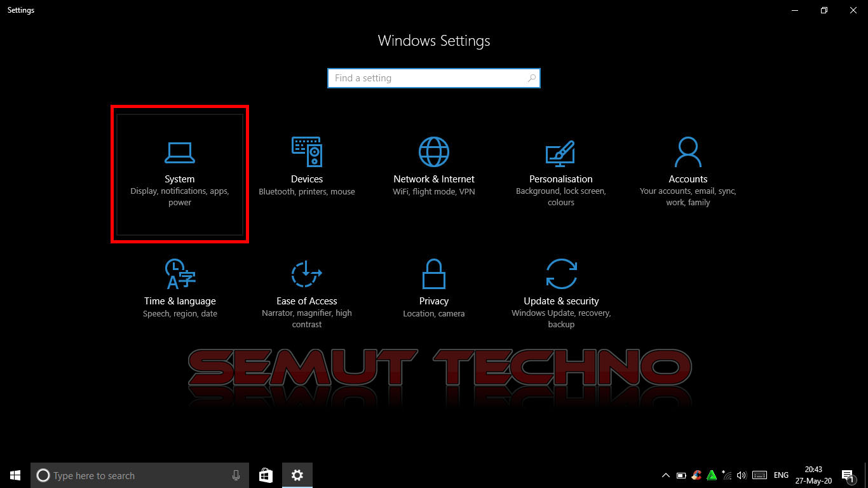Open Network & Internet globe icon

[x=434, y=152]
